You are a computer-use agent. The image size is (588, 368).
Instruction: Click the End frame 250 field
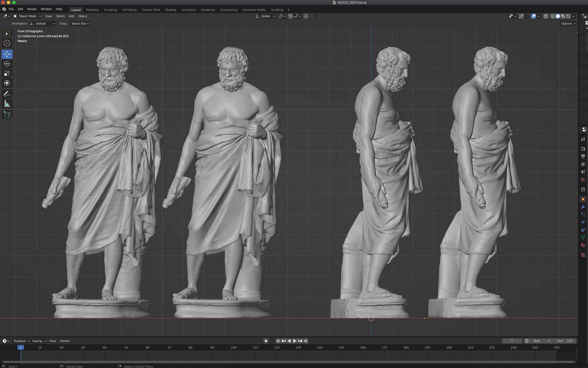click(565, 341)
